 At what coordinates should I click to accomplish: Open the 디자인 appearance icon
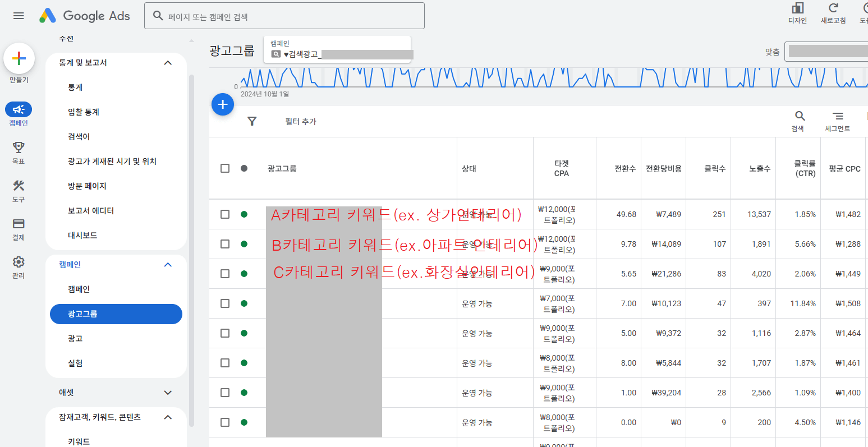point(797,8)
